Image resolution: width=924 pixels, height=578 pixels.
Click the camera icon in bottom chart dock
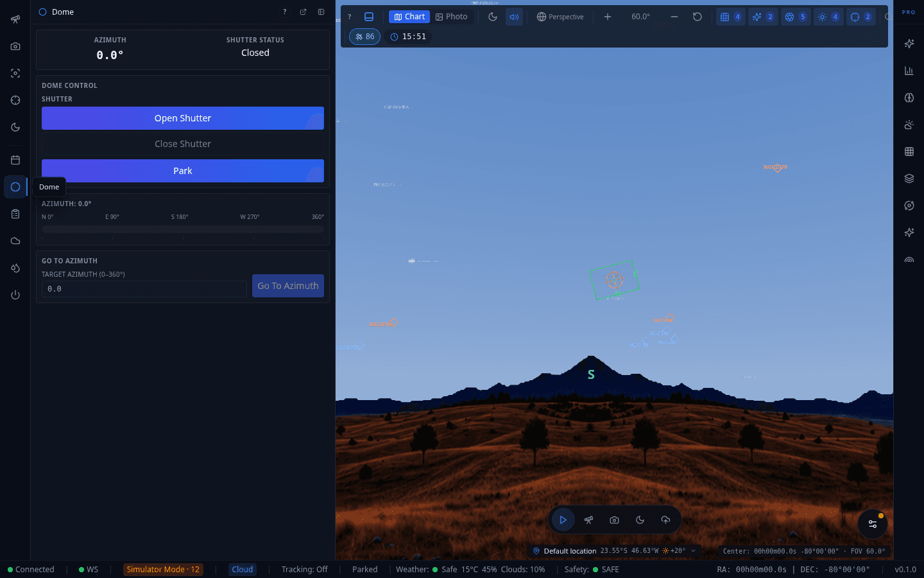click(614, 520)
